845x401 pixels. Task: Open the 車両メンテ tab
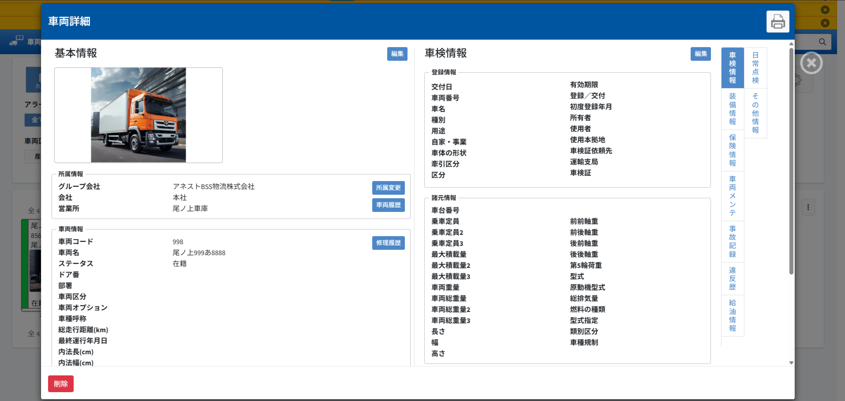click(732, 195)
